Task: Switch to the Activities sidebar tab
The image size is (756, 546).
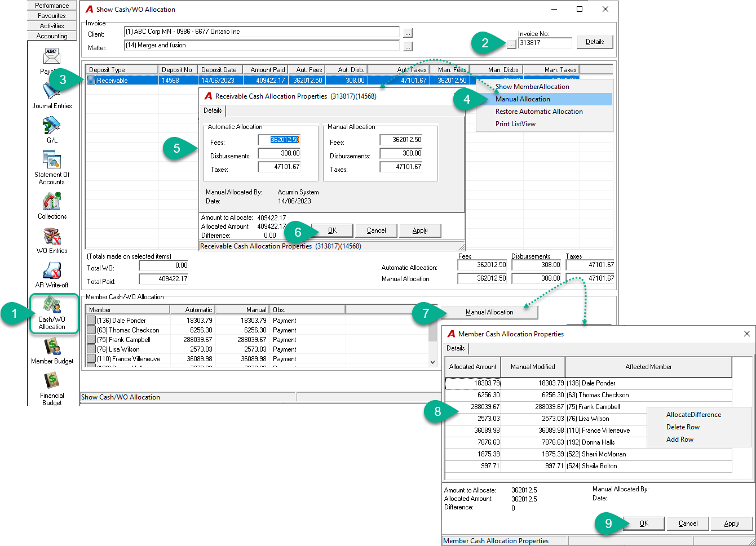Action: 52,25
